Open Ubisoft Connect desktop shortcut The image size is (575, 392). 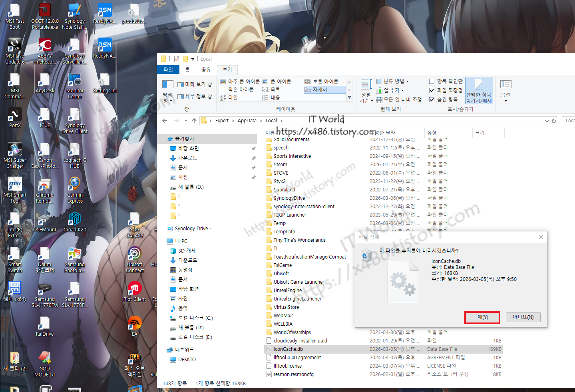click(135, 260)
